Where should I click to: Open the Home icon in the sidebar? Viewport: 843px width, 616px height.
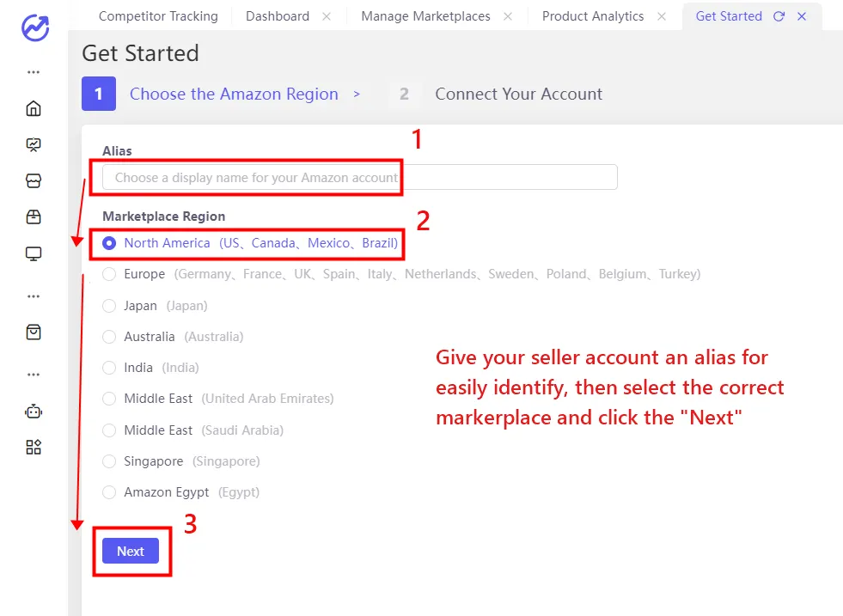pyautogui.click(x=33, y=108)
